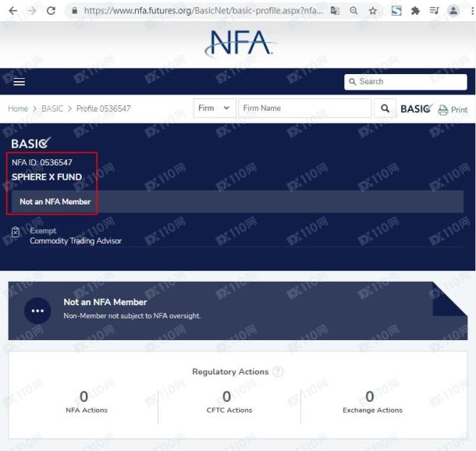Image resolution: width=476 pixels, height=451 pixels.
Task: Open the translate page icon
Action: click(x=335, y=11)
